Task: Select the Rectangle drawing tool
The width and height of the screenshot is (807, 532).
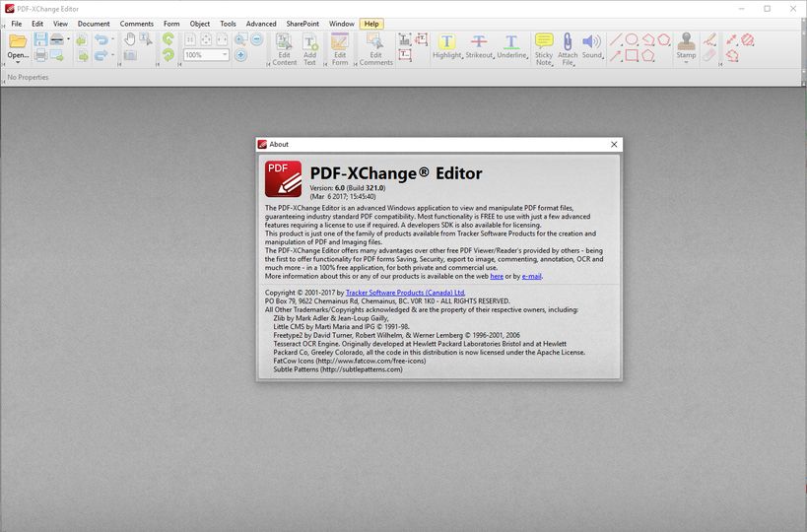Action: coord(632,55)
